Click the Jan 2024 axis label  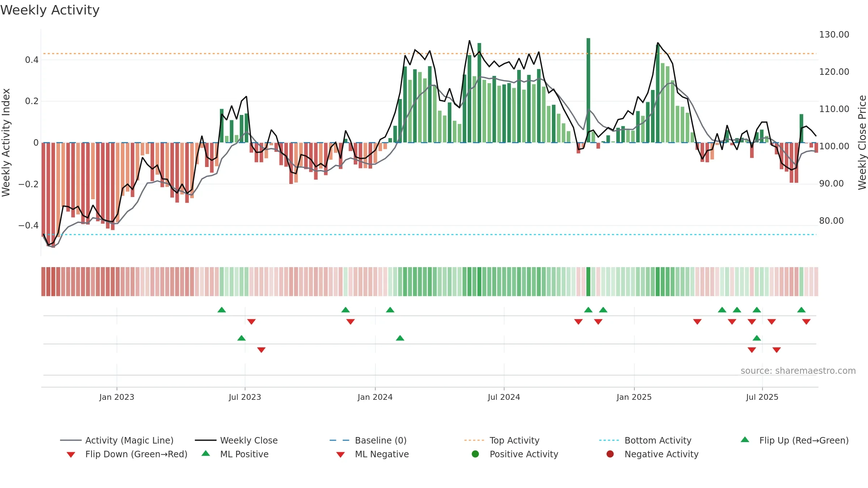(375, 397)
